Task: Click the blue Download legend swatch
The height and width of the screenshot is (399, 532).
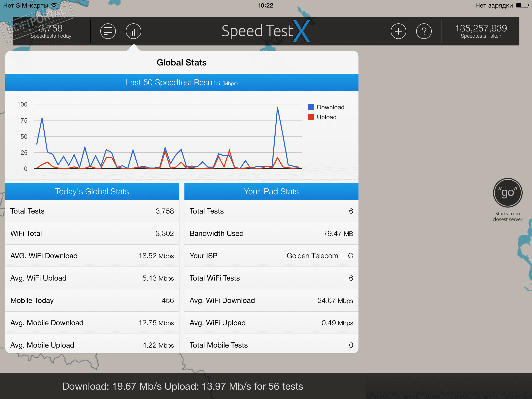Action: tap(311, 107)
